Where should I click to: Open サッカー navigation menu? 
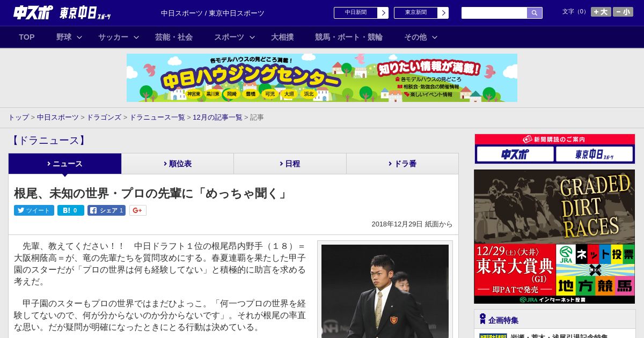click(x=113, y=37)
